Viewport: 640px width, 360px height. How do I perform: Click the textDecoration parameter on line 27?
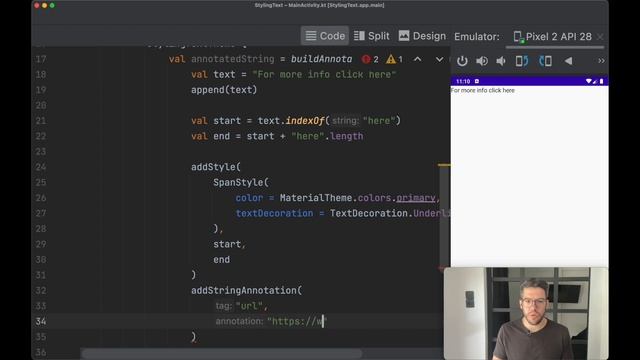tap(274, 213)
